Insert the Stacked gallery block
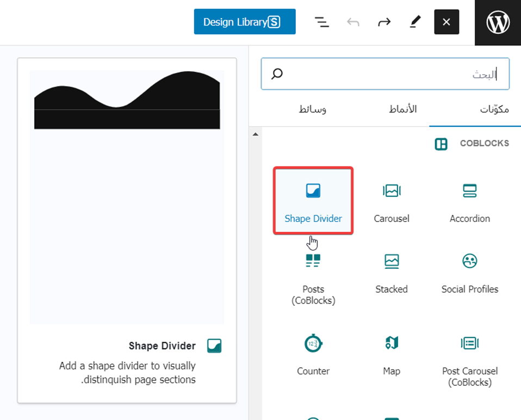This screenshot has width=521, height=420. pos(392,272)
